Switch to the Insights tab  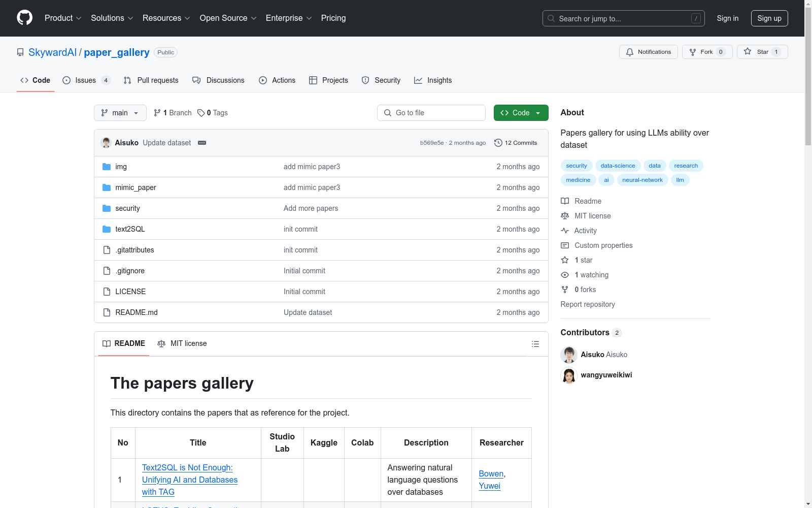point(433,80)
